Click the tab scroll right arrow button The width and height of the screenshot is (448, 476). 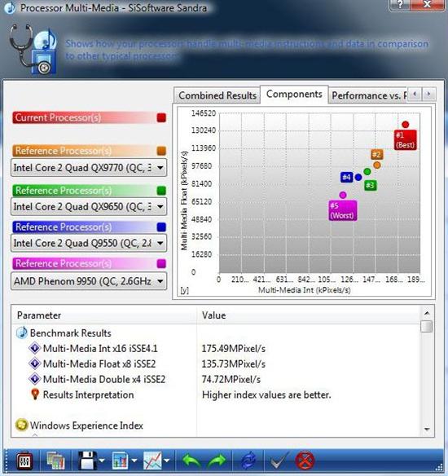(428, 94)
